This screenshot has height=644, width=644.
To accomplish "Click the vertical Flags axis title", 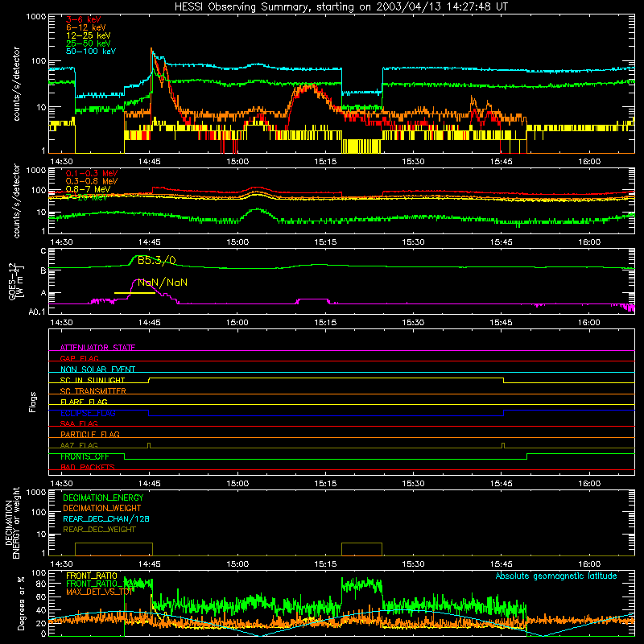I will tap(33, 402).
